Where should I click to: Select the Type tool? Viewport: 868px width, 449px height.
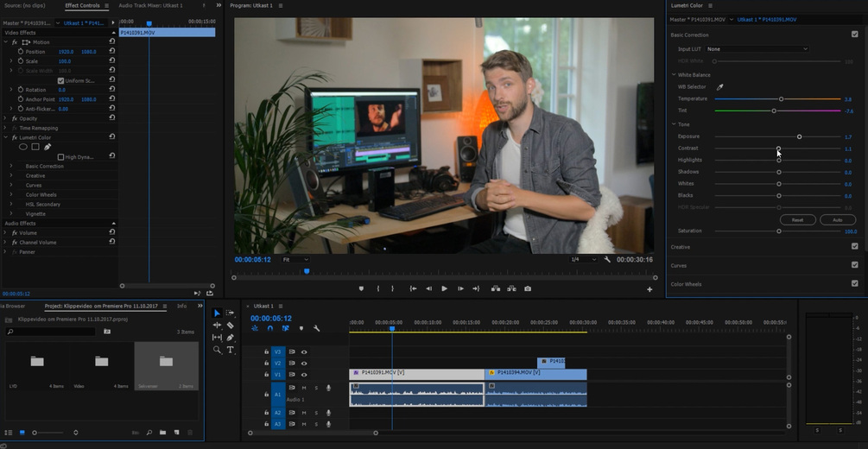[231, 350]
